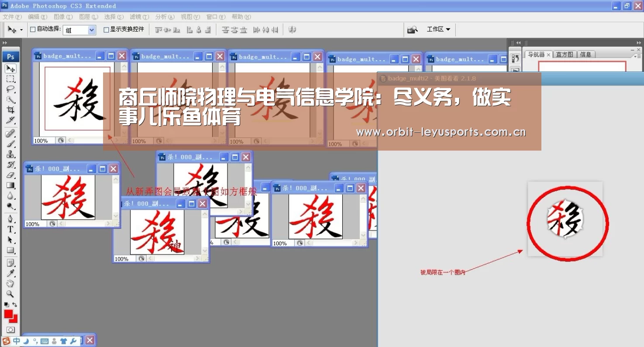This screenshot has width=644, height=347.
Task: Open the Move tool preset picker arrow
Action: 21,30
